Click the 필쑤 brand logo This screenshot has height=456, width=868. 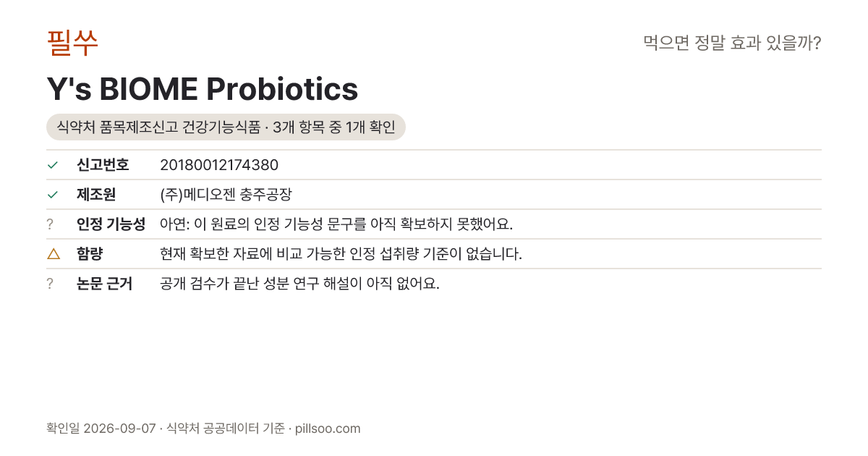[x=72, y=43]
